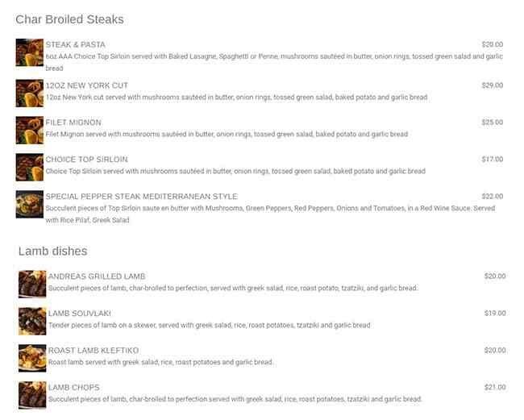Click the LAMB CHOPS menu title
Viewport: 524px width, 420px height.
pos(73,388)
